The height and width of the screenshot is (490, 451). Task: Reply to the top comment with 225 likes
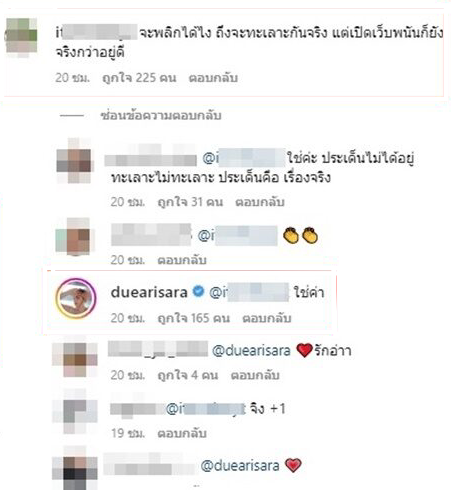coord(213,78)
